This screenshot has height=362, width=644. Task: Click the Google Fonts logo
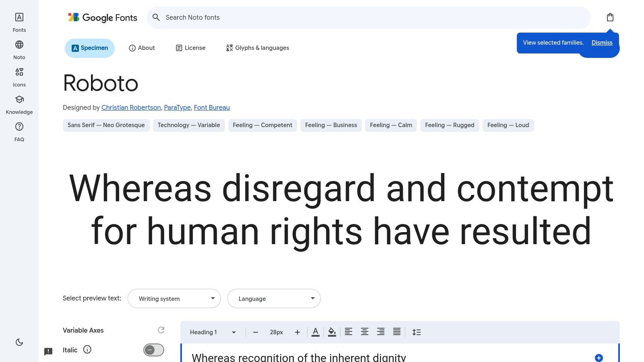tap(103, 18)
